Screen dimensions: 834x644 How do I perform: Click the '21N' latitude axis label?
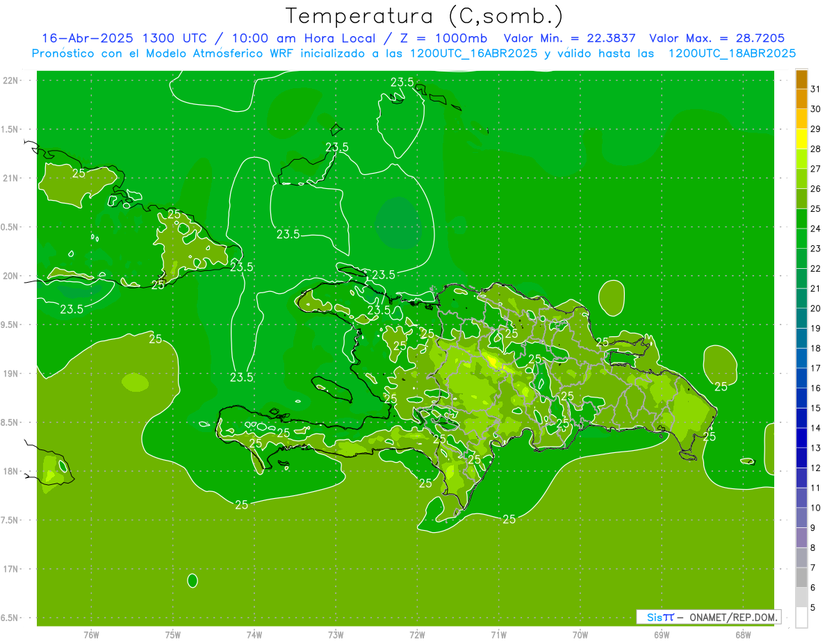point(11,178)
